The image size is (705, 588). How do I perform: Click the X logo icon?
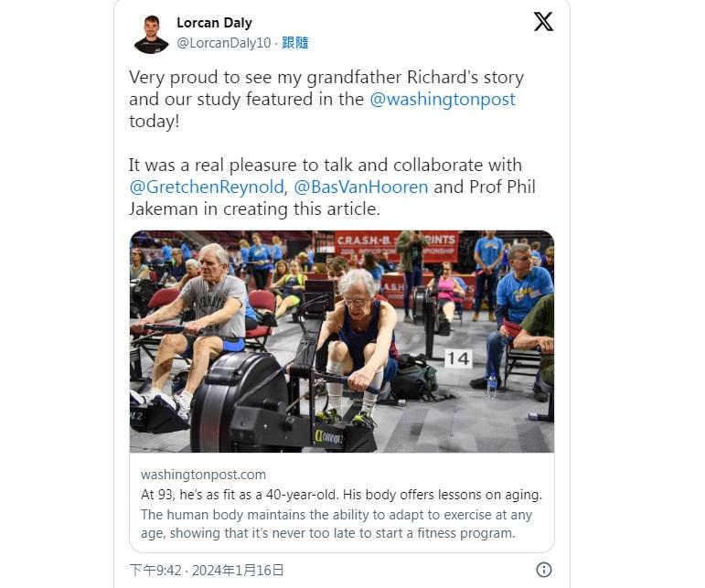[543, 22]
